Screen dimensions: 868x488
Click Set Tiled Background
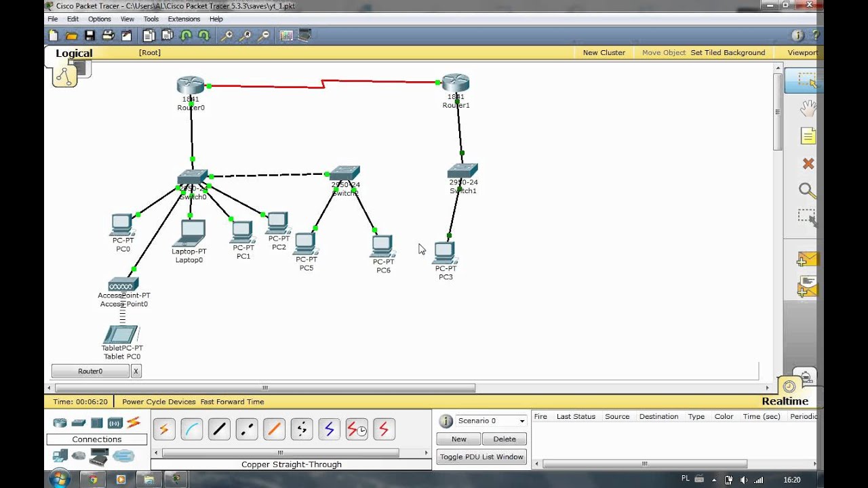pyautogui.click(x=728, y=53)
